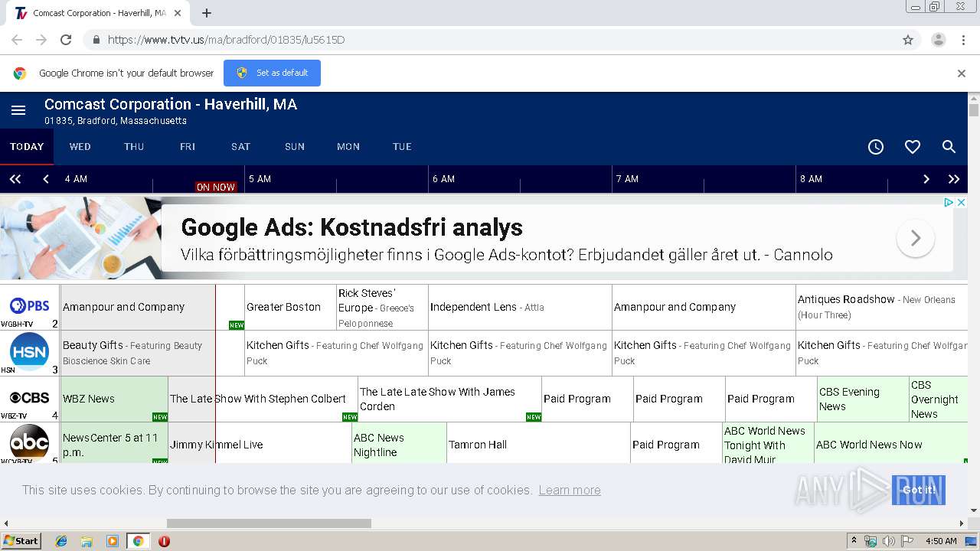The height and width of the screenshot is (551, 980).
Task: Open Chrome three-dot menu
Action: point(964,40)
